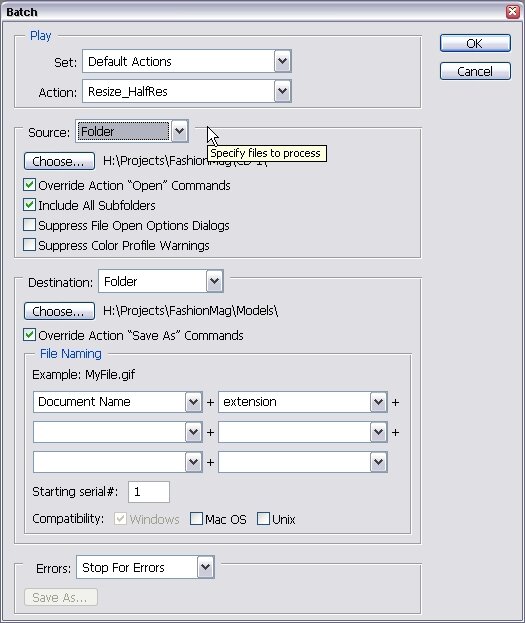
Task: Enable Suppress Color Profile Warnings
Action: 29,245
